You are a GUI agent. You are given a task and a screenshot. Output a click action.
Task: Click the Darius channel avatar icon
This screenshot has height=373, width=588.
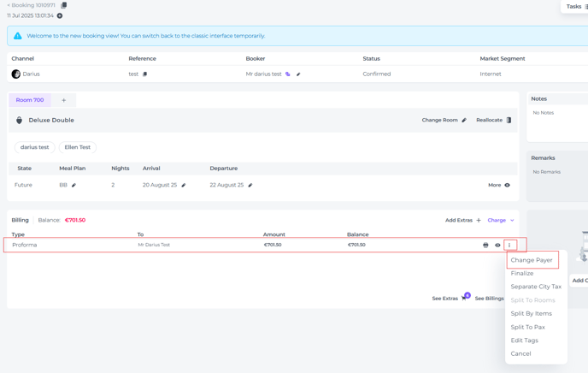(x=15, y=74)
